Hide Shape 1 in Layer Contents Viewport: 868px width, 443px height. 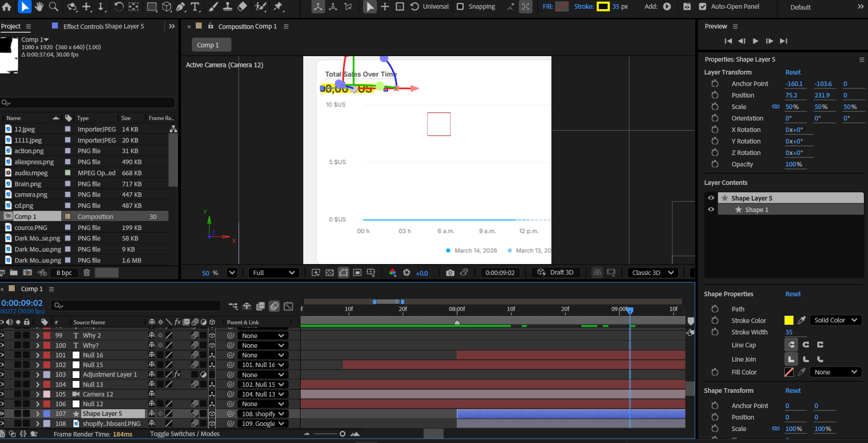click(711, 209)
